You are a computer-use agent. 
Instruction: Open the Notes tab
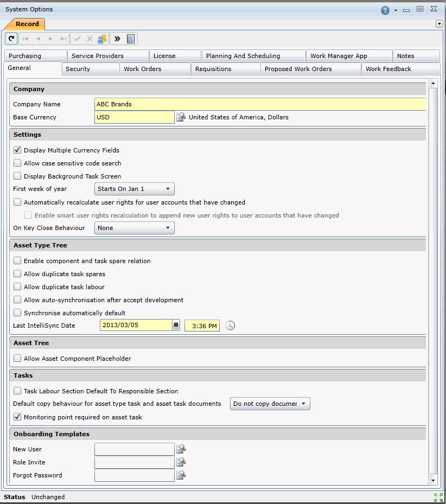click(416, 56)
